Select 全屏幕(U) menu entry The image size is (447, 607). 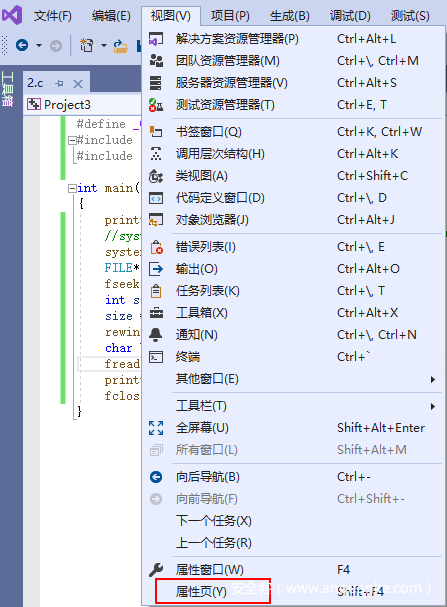293,428
